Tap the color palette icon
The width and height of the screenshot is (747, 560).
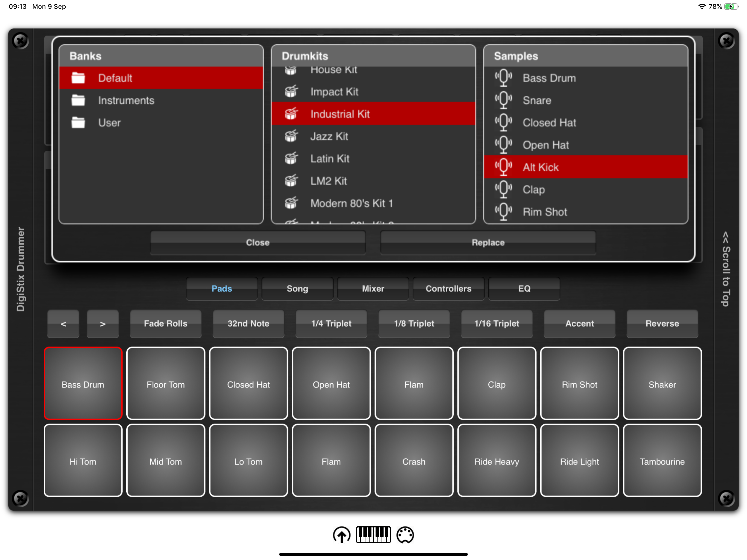click(405, 535)
